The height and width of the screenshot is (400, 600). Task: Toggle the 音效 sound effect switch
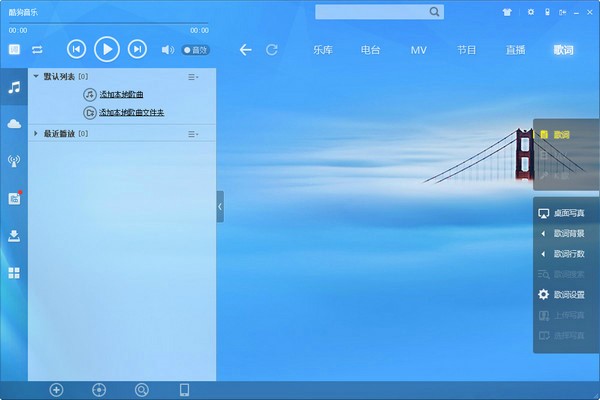pyautogui.click(x=196, y=50)
